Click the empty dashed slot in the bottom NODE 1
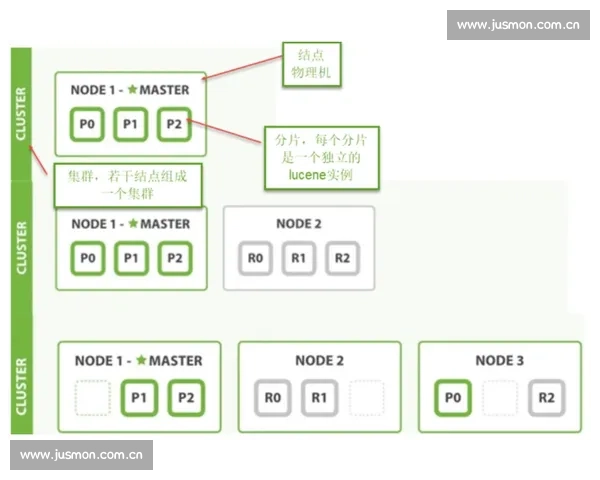 pos(92,397)
